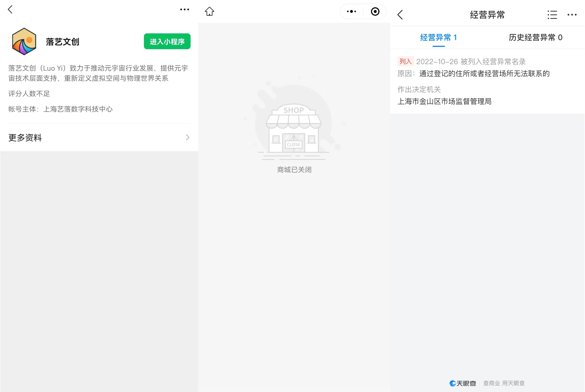The width and height of the screenshot is (585, 392).
Task: Click the 帐号主体 上海艺落数字科技中心 line
Action: [x=60, y=109]
